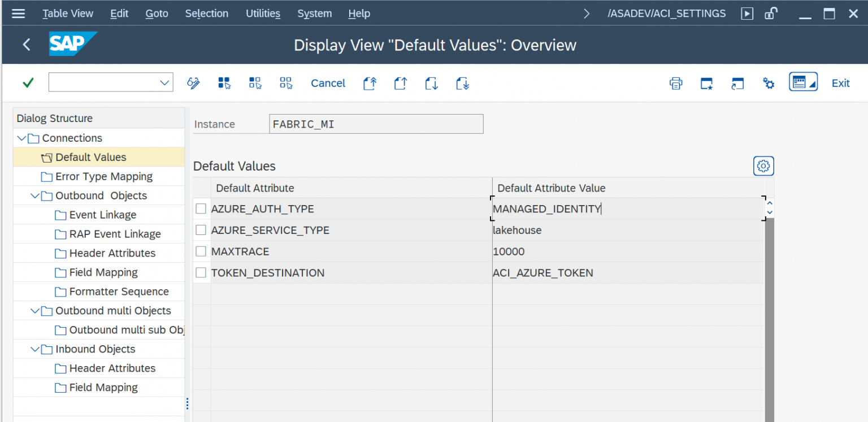868x422 pixels.
Task: Click the execute play icon in title bar
Action: point(748,14)
